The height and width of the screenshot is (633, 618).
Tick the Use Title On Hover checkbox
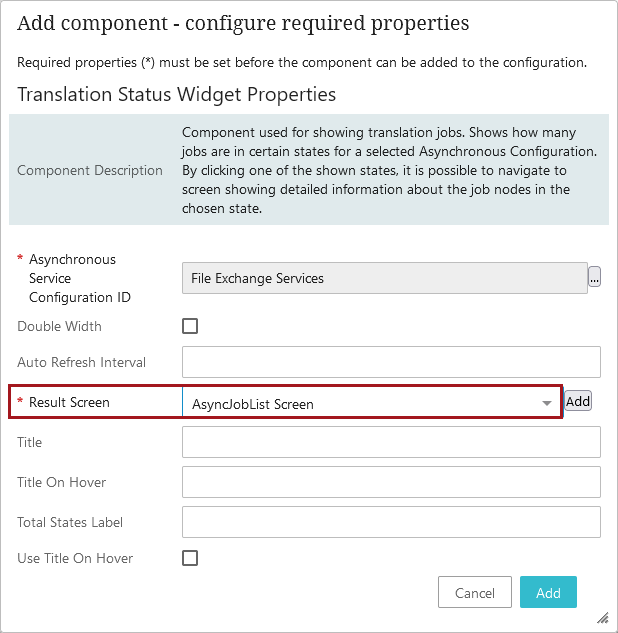click(190, 558)
